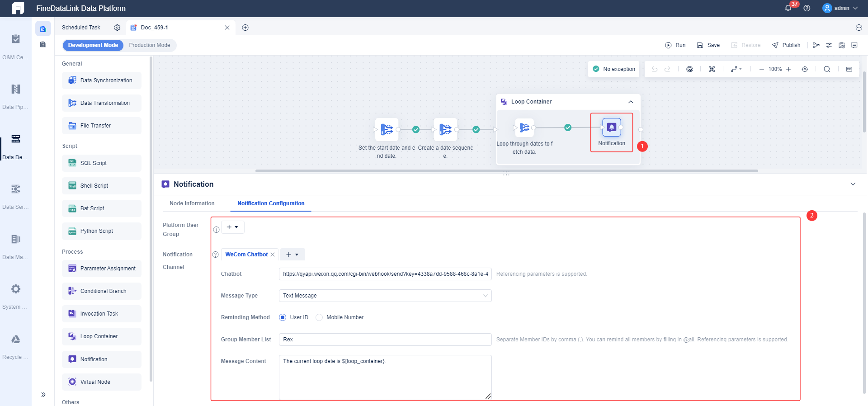868x406 pixels.
Task: Open the Data Management sidebar module
Action: (x=16, y=245)
